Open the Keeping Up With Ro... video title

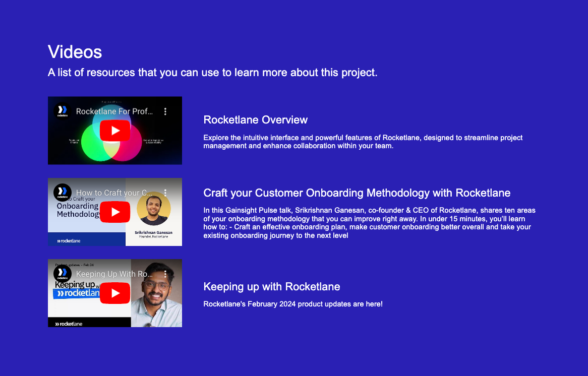click(114, 274)
